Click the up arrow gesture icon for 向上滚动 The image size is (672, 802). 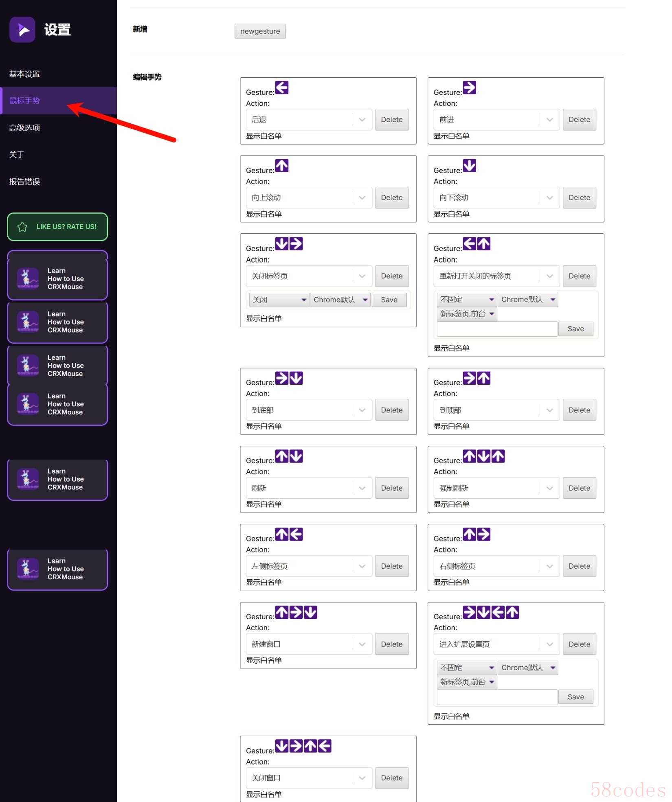(282, 166)
